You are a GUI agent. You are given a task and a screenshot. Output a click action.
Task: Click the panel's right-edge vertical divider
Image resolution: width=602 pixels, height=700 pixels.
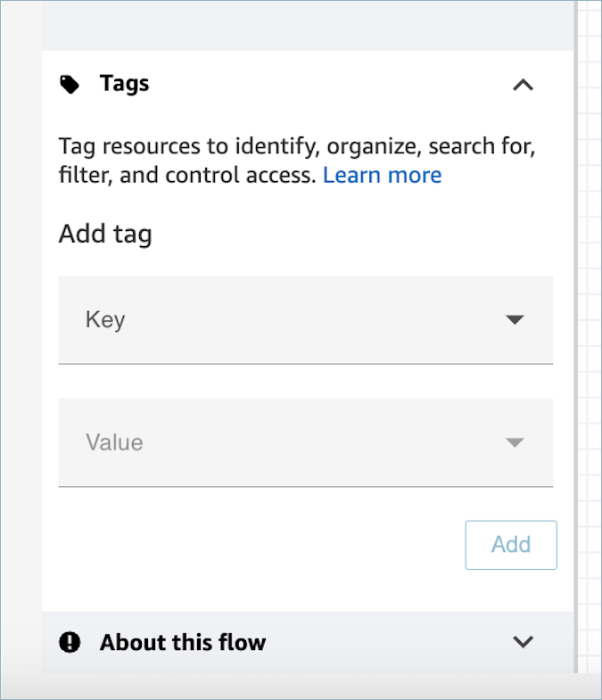(x=575, y=357)
